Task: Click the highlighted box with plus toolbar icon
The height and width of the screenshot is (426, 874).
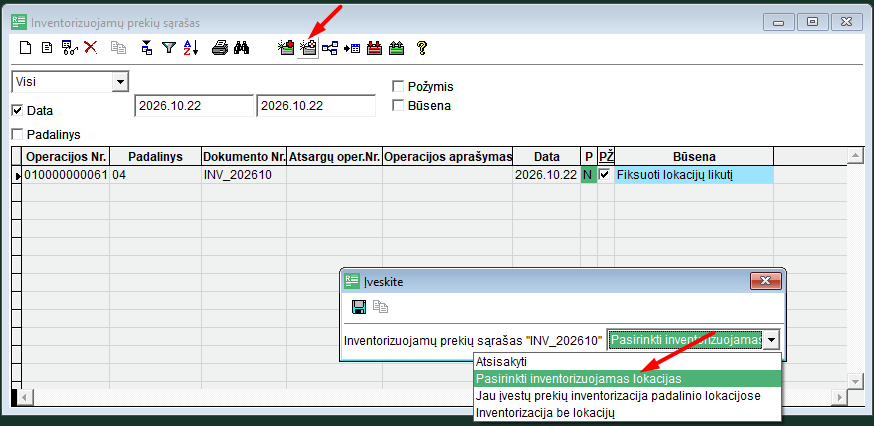Action: coord(308,48)
